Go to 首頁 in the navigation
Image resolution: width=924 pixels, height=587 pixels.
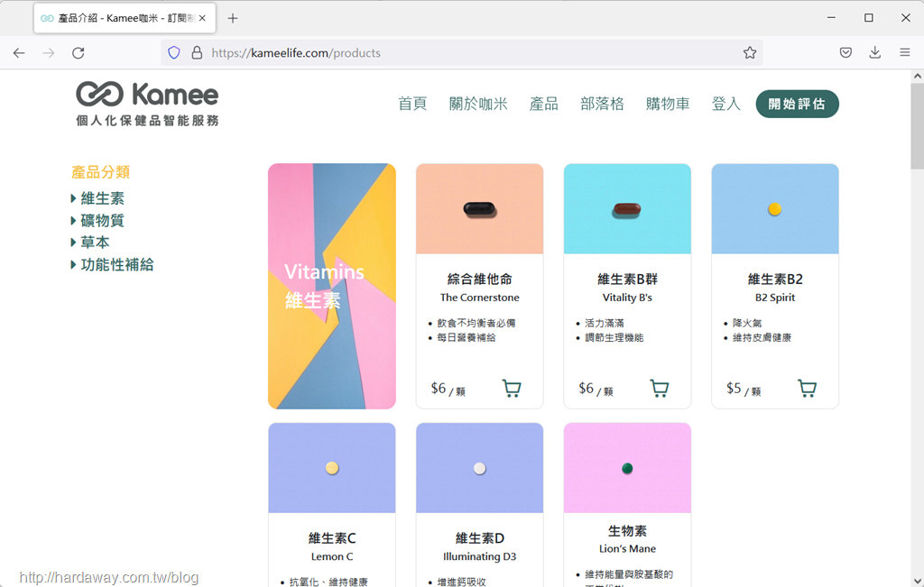(412, 105)
